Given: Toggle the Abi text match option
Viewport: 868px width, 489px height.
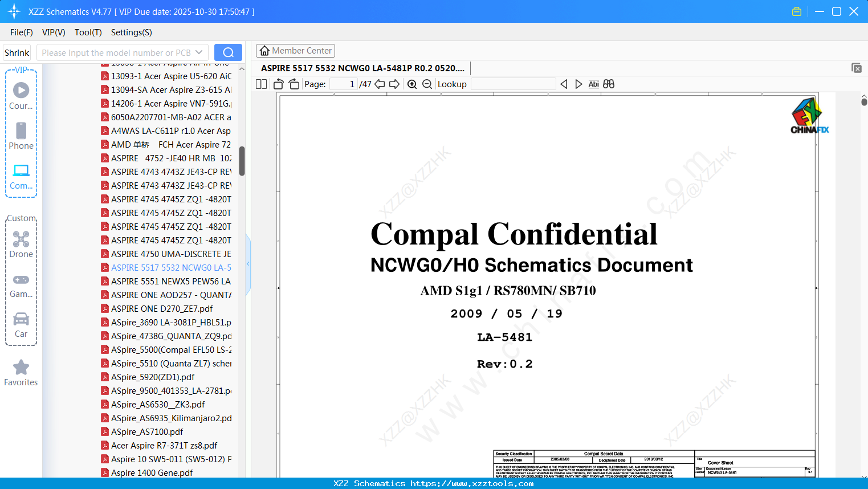Looking at the screenshot, I should tap(594, 84).
